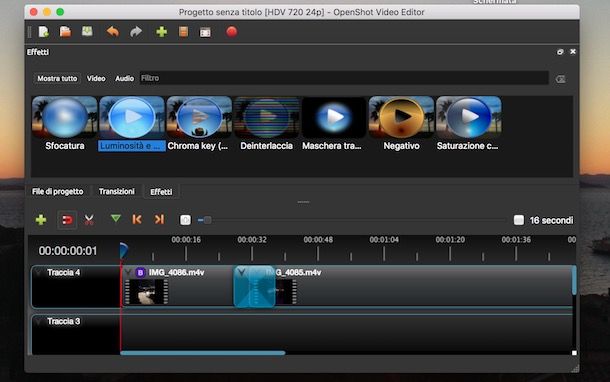Select the Chroma key effect
The height and width of the screenshot is (382, 610).
(x=199, y=124)
